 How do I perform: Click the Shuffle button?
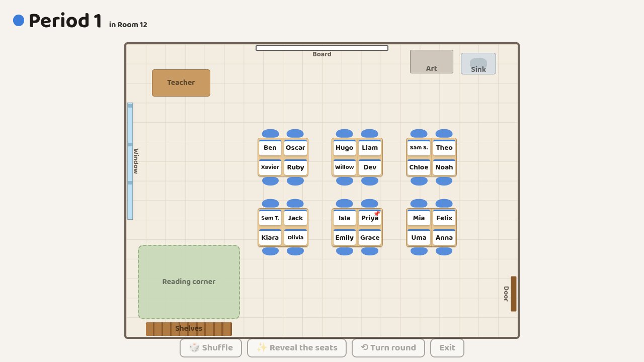pos(211,347)
